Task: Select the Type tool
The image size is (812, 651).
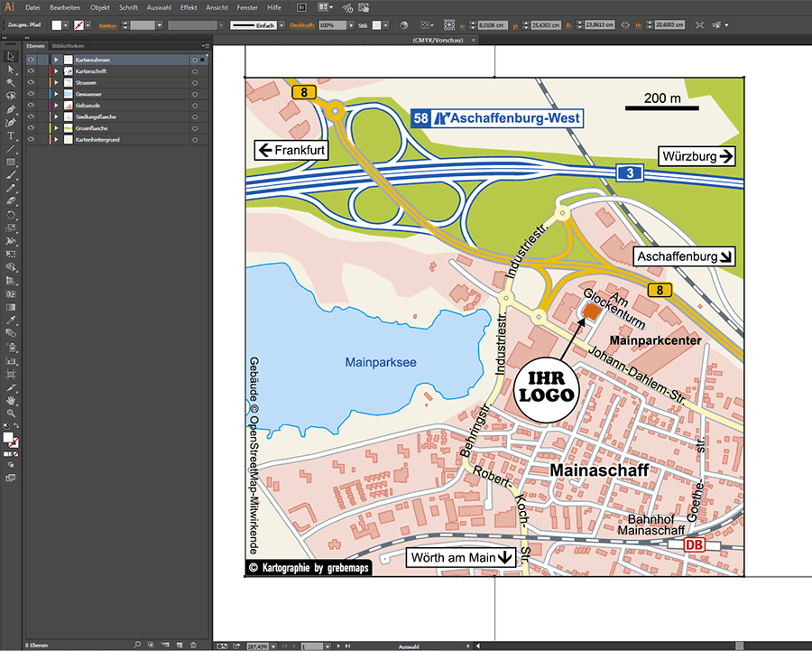Action: [11, 135]
